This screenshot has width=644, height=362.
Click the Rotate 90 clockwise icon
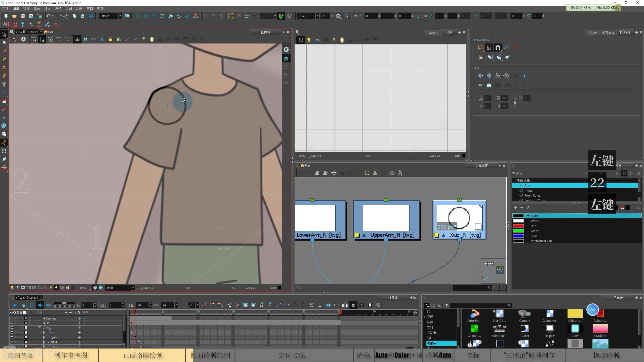497,76
